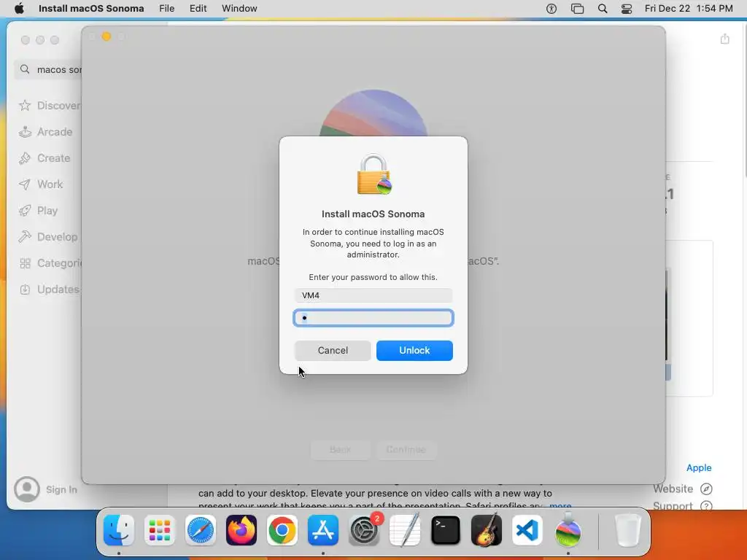Open Trash from the Dock
The image size is (747, 560).
(627, 530)
